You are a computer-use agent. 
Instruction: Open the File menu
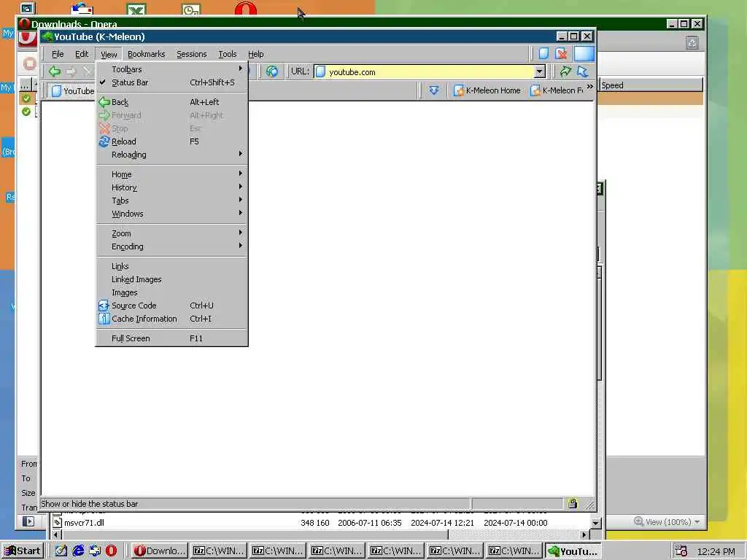point(58,54)
